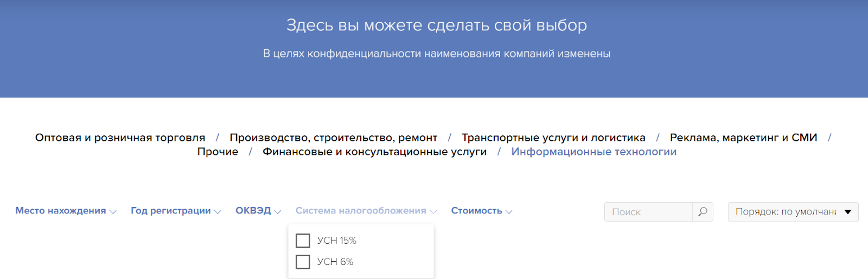Image resolution: width=868 pixels, height=279 pixels.
Task: Open the Год регистрации filter dropdown
Action: (x=175, y=211)
